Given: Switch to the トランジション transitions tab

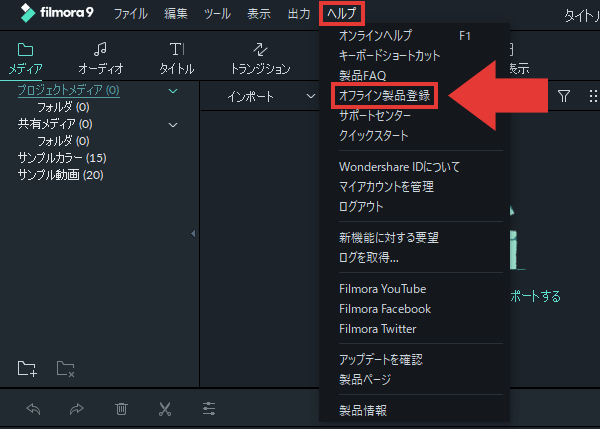Looking at the screenshot, I should point(260,59).
